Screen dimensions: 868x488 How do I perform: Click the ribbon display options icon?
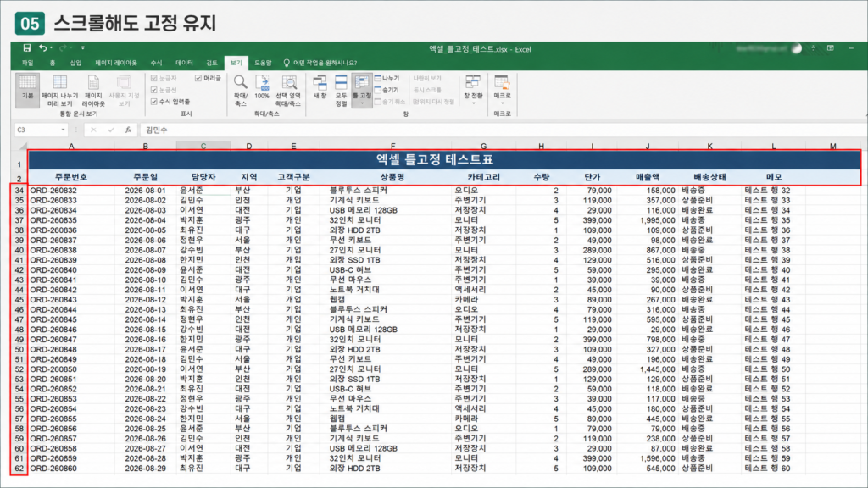click(831, 48)
